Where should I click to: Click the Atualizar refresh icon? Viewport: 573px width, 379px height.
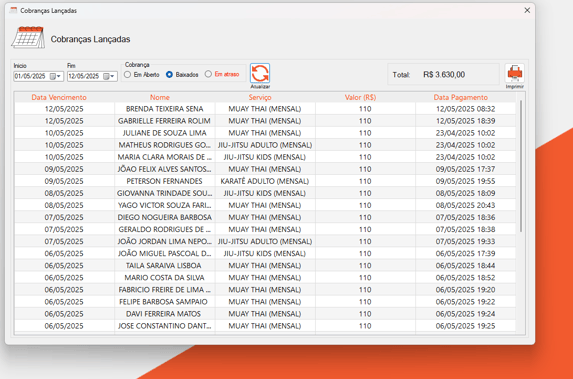pyautogui.click(x=260, y=73)
